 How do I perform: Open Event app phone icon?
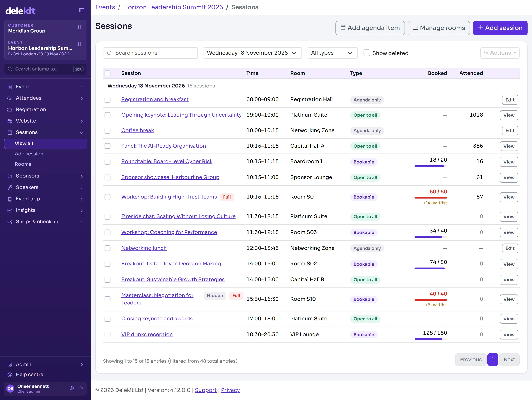(10, 199)
